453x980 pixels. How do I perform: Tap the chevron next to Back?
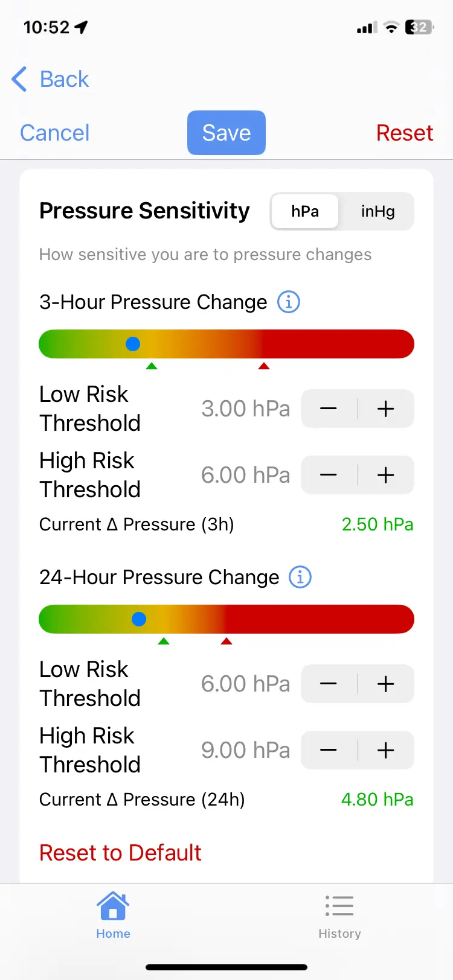point(19,79)
